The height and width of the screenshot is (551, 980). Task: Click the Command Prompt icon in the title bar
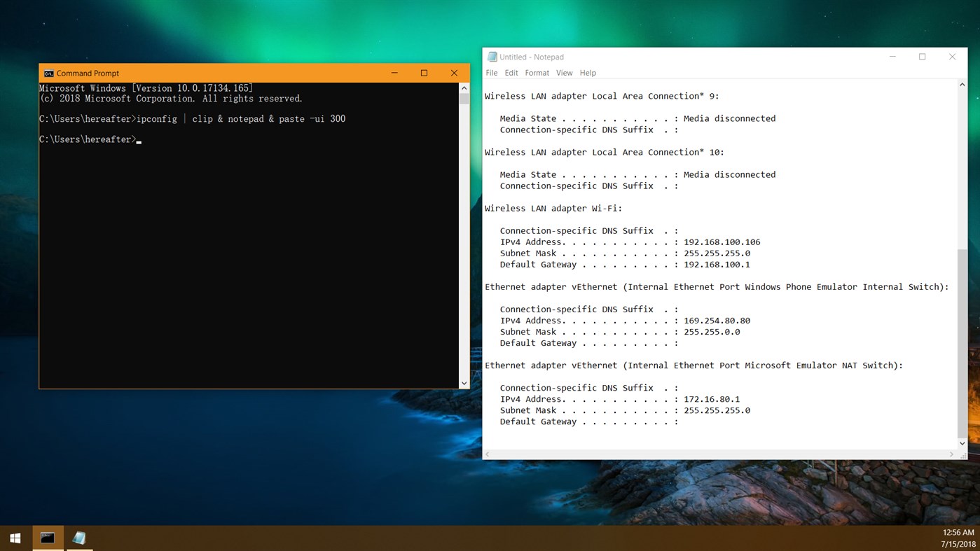49,73
